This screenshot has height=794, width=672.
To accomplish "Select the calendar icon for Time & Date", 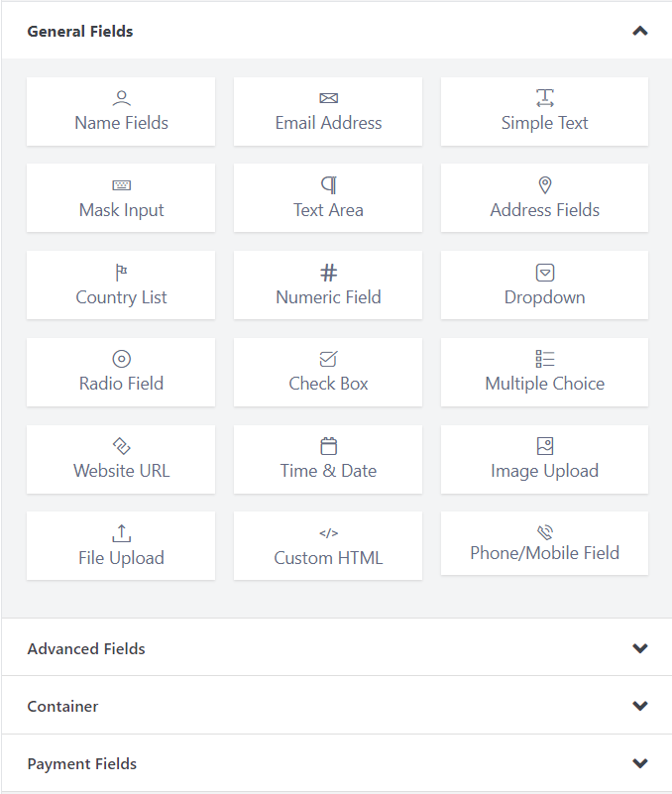I will click(328, 446).
